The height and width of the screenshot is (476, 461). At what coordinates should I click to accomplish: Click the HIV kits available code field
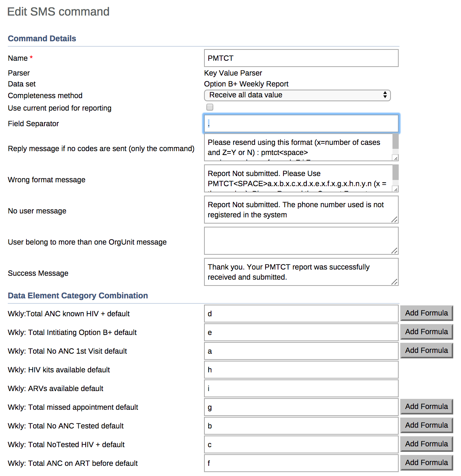(x=301, y=370)
